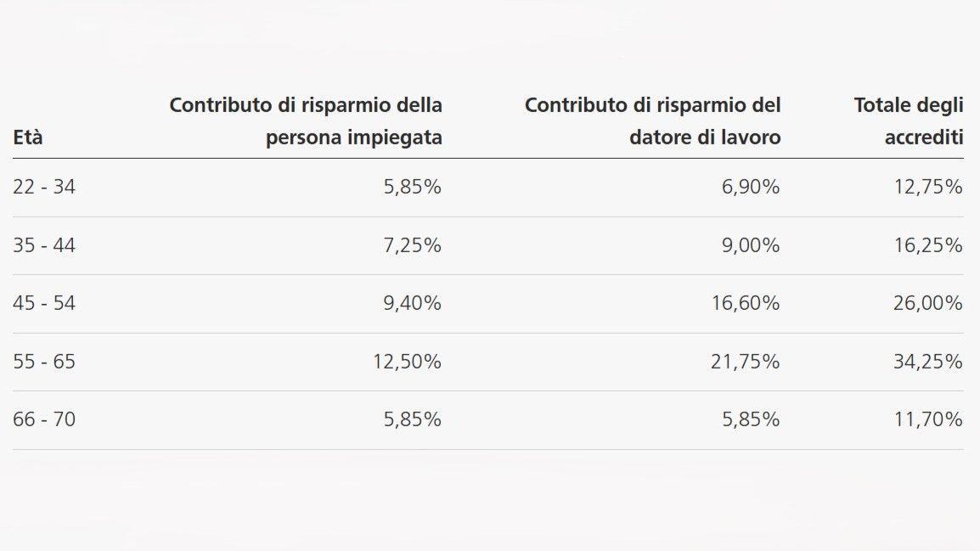Click the 9,00% employer contribution cell
The width and height of the screenshot is (980, 551).
751,245
